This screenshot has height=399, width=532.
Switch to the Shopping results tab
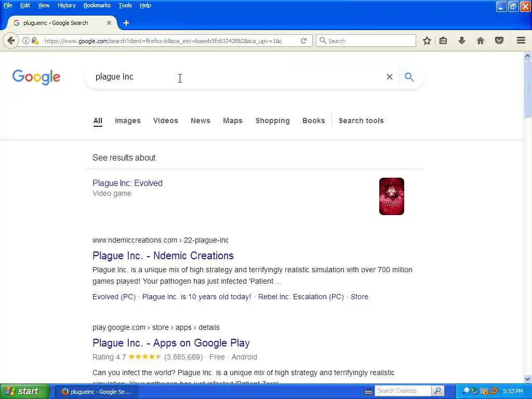(273, 121)
